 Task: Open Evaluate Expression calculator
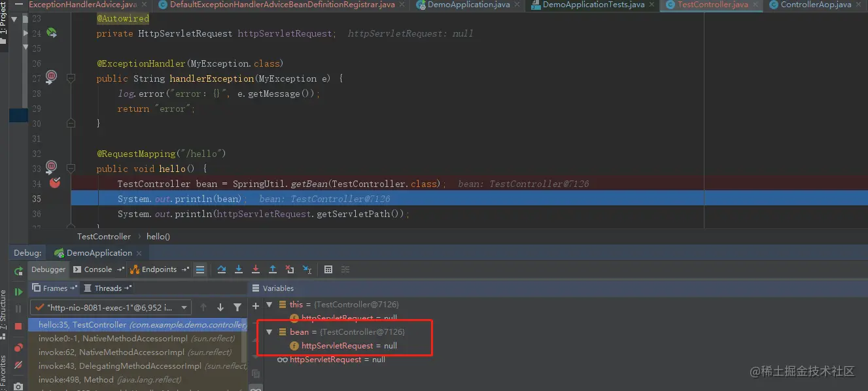(328, 269)
